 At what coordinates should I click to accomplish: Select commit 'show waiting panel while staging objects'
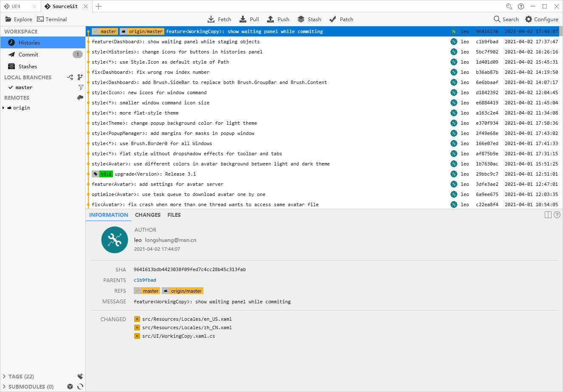click(x=323, y=42)
